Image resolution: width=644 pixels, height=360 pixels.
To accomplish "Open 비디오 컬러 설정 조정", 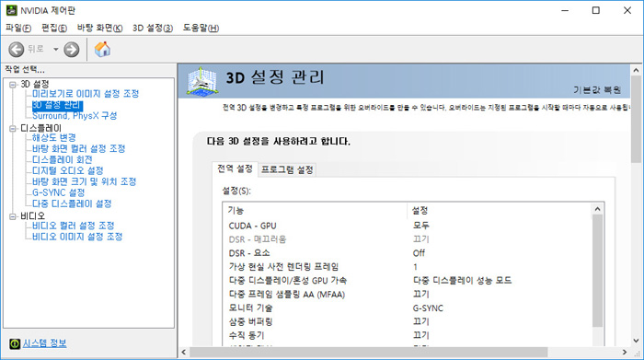I will point(74,226).
